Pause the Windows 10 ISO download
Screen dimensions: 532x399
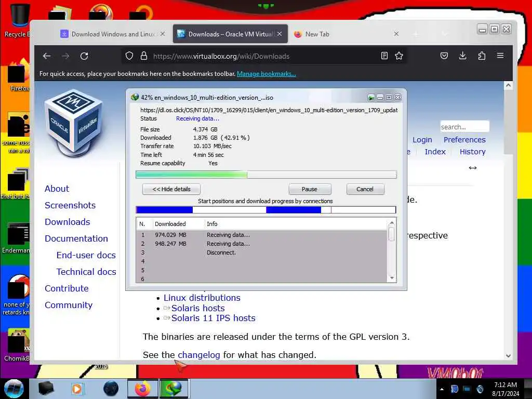310,189
